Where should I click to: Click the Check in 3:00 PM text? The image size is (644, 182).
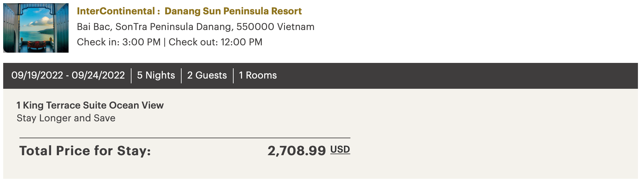coord(119,42)
